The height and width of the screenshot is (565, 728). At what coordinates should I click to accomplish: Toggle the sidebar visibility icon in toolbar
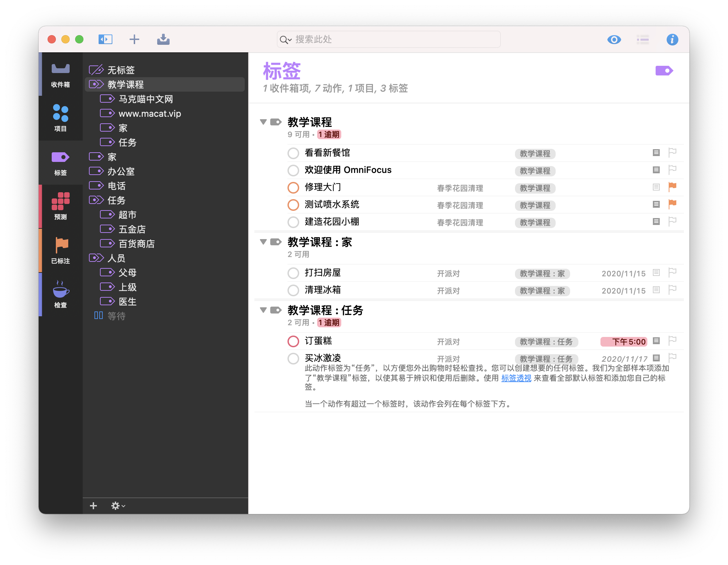click(105, 39)
